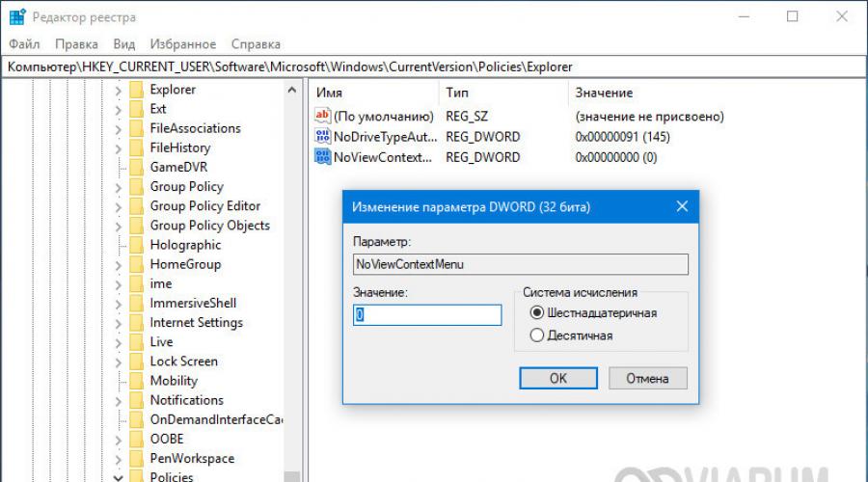Collapse the Policies tree node

click(118, 477)
